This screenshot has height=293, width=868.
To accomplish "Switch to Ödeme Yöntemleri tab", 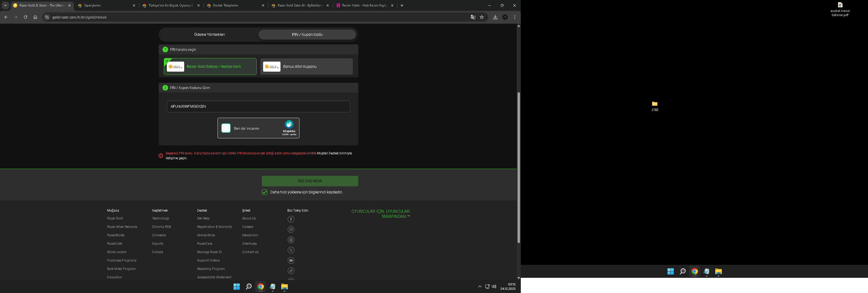I will coord(209,34).
